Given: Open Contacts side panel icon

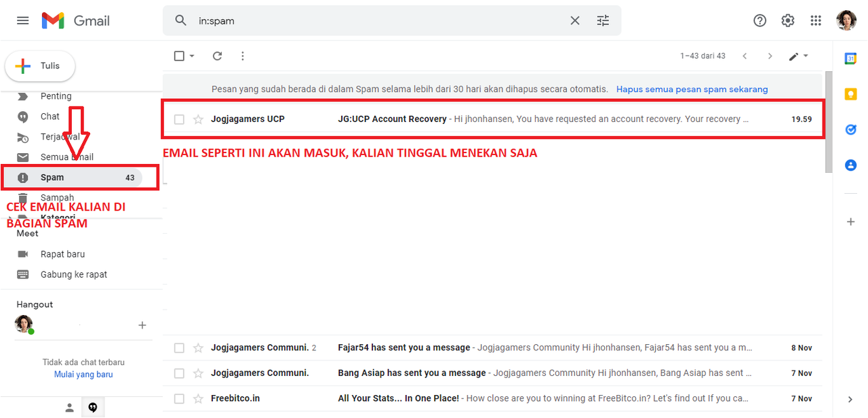Looking at the screenshot, I should (x=850, y=165).
